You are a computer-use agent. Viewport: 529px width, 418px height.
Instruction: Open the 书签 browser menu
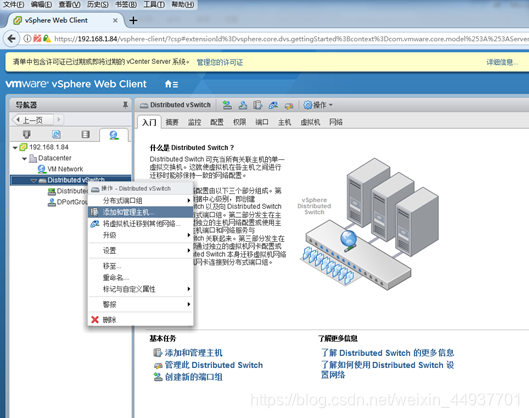coord(126,4)
